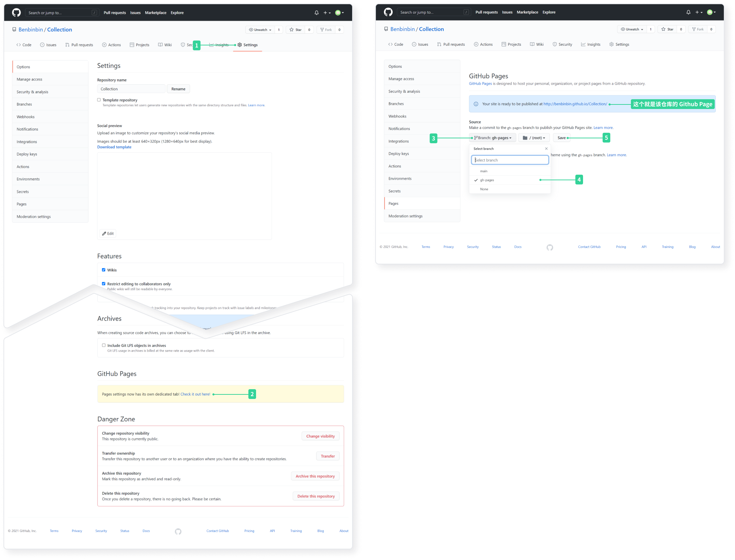Screen dimensions: 735x560
Task: Expand the Unwatch dropdown in left window
Action: pos(260,30)
